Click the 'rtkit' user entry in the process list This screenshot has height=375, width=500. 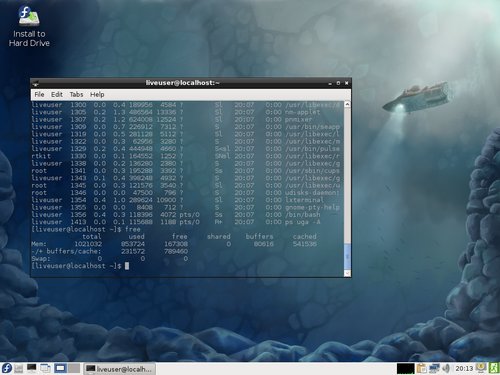coord(41,156)
